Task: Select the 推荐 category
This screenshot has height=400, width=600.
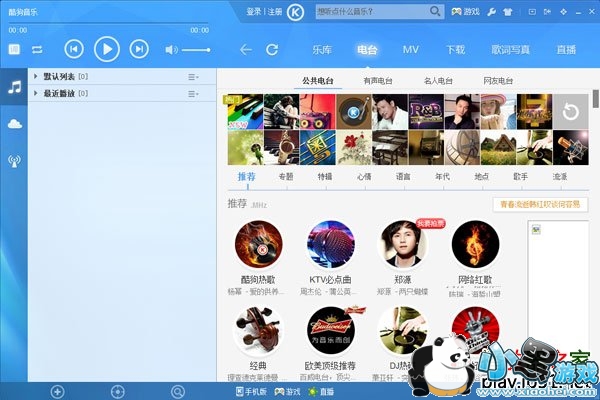Action: coord(246,176)
